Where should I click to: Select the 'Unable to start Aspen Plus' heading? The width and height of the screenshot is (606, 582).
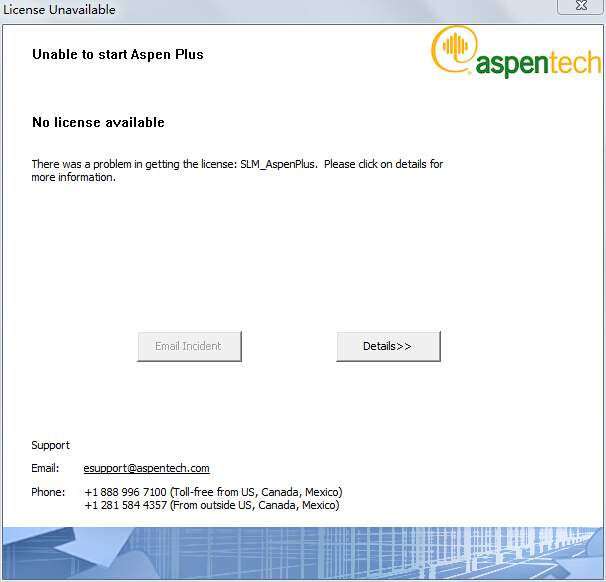click(x=117, y=54)
